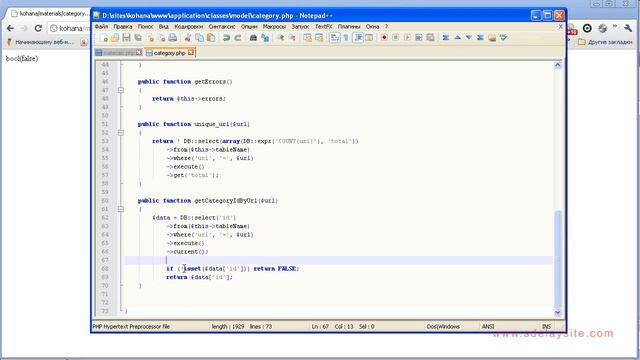Start macro recording with red dot icon
Viewport: 640px width, 360px height.
tap(384, 38)
